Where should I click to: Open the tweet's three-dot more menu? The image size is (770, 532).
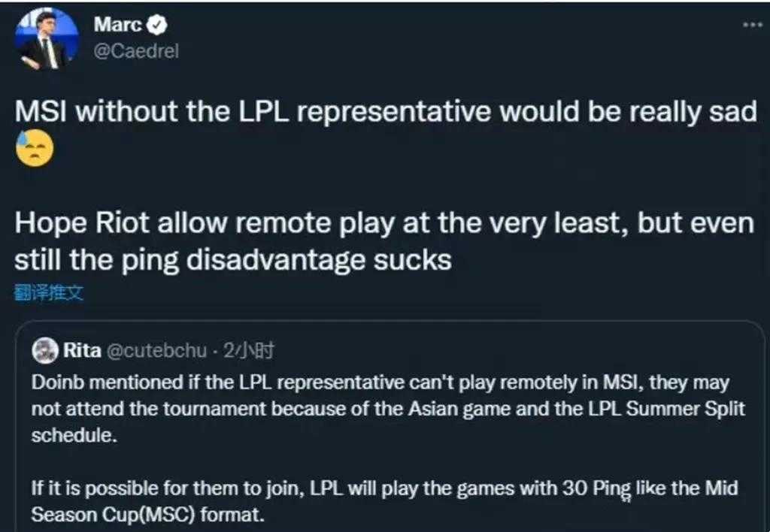click(x=752, y=24)
